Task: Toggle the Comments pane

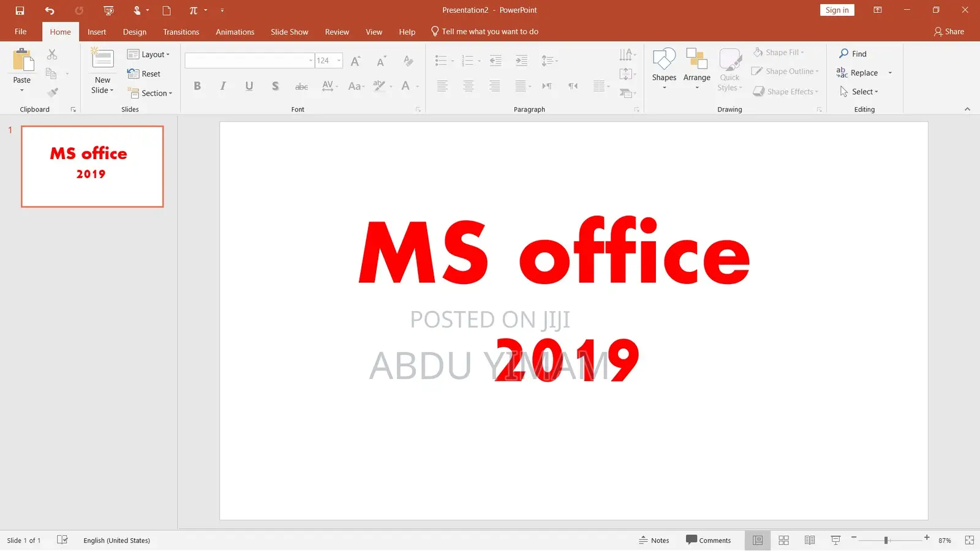Action: [709, 540]
